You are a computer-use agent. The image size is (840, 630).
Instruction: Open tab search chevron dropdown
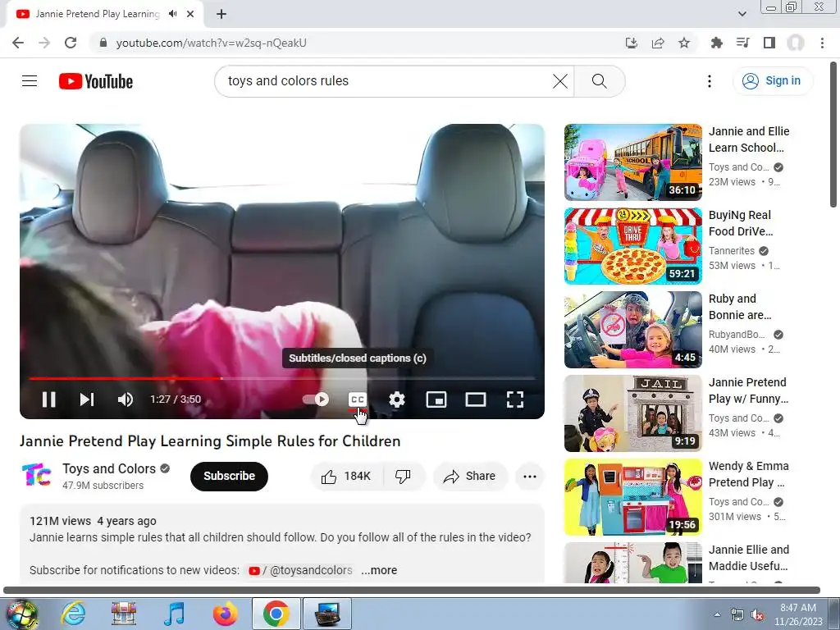tap(742, 14)
